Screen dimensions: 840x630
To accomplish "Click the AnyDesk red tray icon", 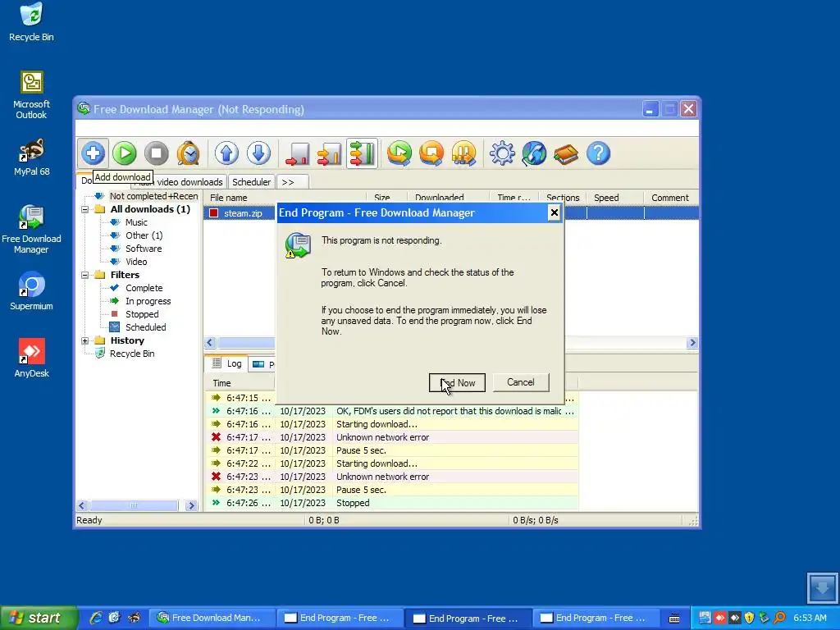I will 719,619.
